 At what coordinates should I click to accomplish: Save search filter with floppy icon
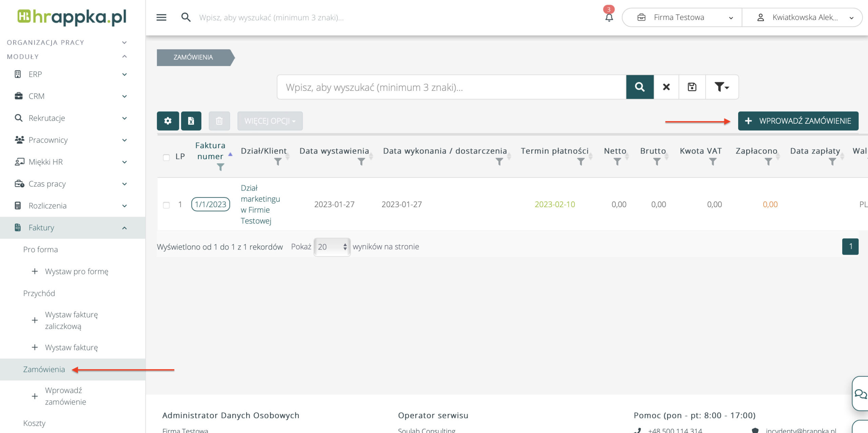[x=692, y=87]
